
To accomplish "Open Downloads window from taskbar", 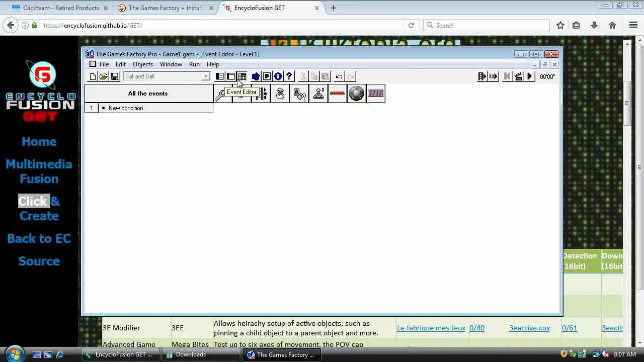I will 202,354.
